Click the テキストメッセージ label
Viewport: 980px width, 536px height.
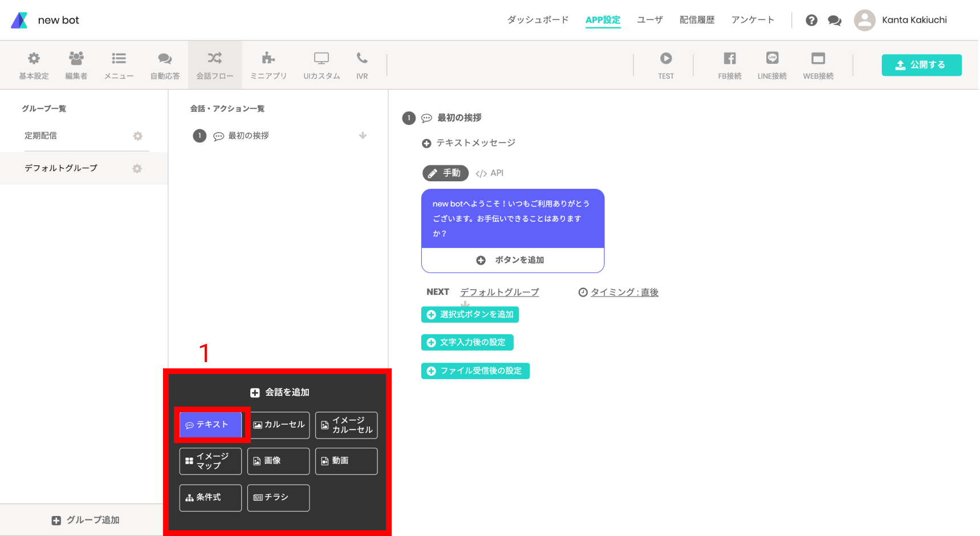(476, 143)
